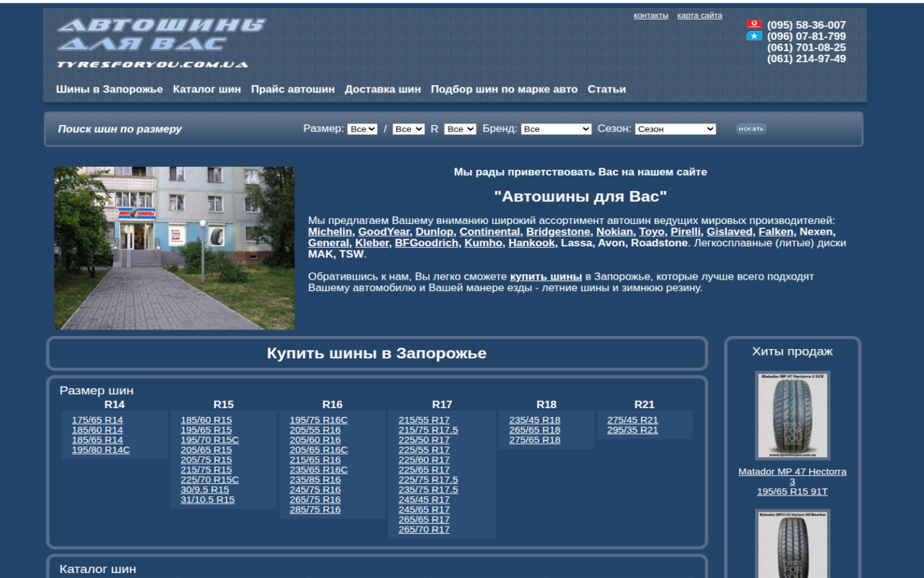Click phone number (061) 701-08-25
924x578 pixels.
click(806, 48)
